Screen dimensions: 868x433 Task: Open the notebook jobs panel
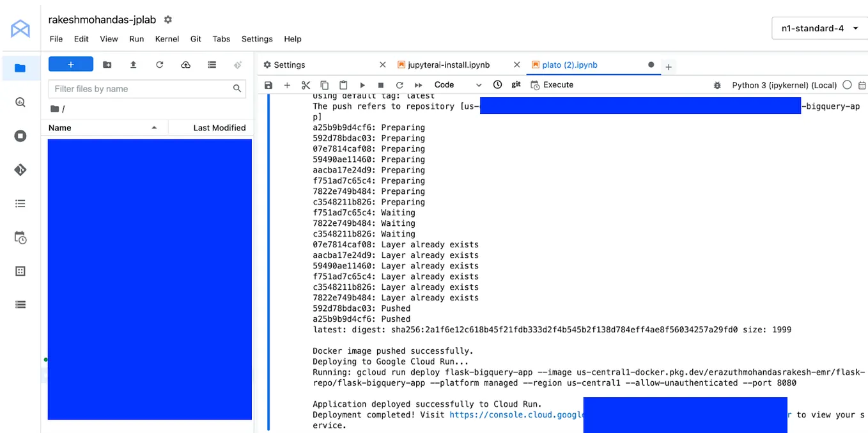(x=20, y=237)
